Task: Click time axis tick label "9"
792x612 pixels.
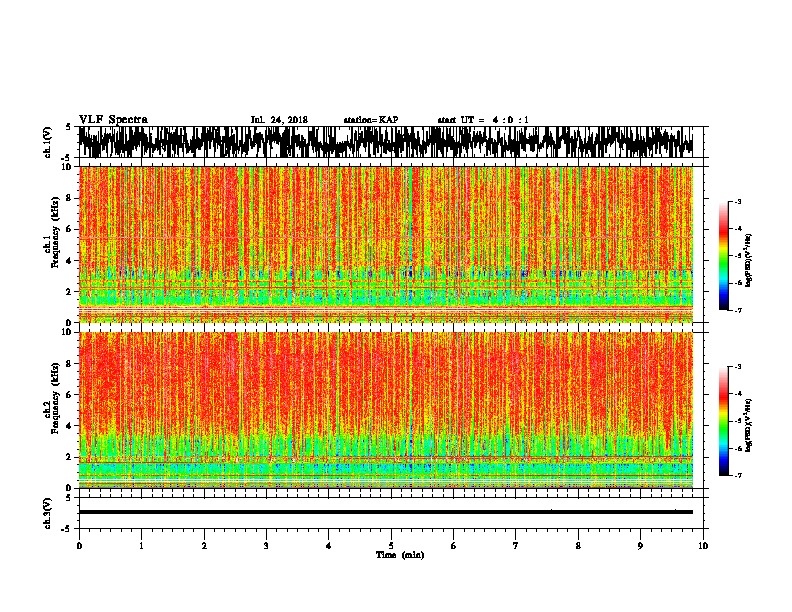Action: tap(640, 546)
